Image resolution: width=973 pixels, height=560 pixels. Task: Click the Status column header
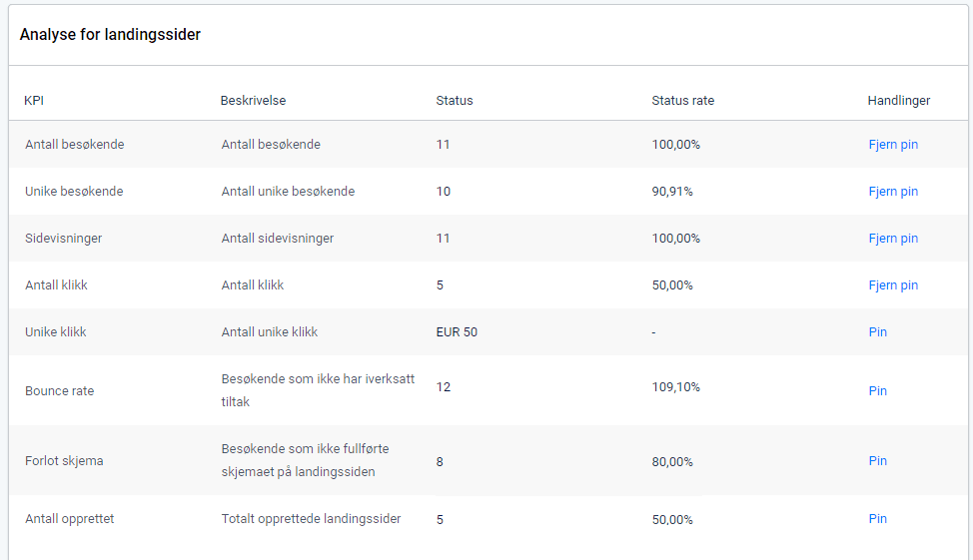tap(455, 101)
